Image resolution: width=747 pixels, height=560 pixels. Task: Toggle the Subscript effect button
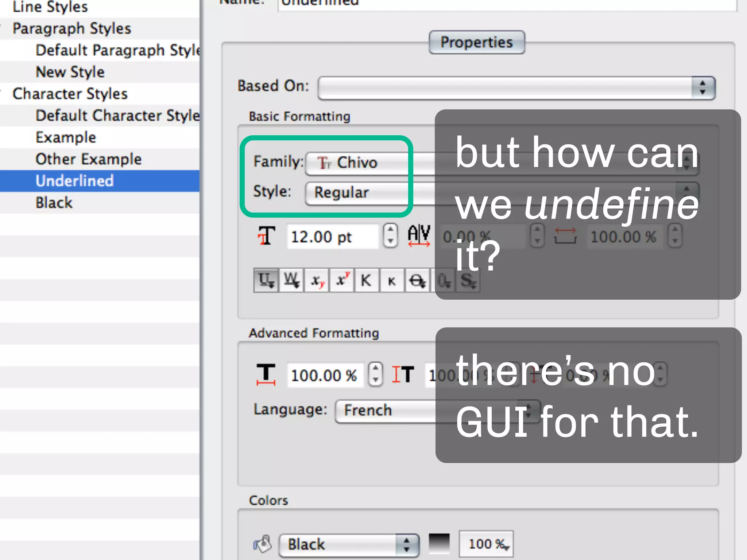point(317,281)
